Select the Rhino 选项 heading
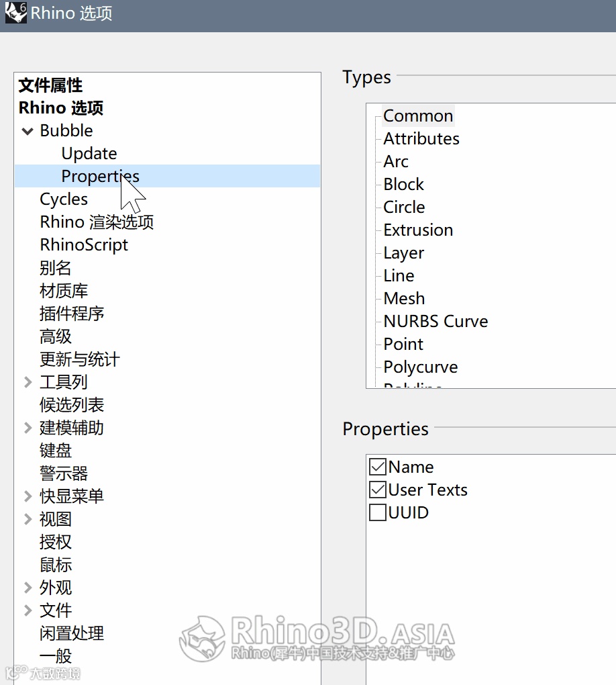 point(60,108)
